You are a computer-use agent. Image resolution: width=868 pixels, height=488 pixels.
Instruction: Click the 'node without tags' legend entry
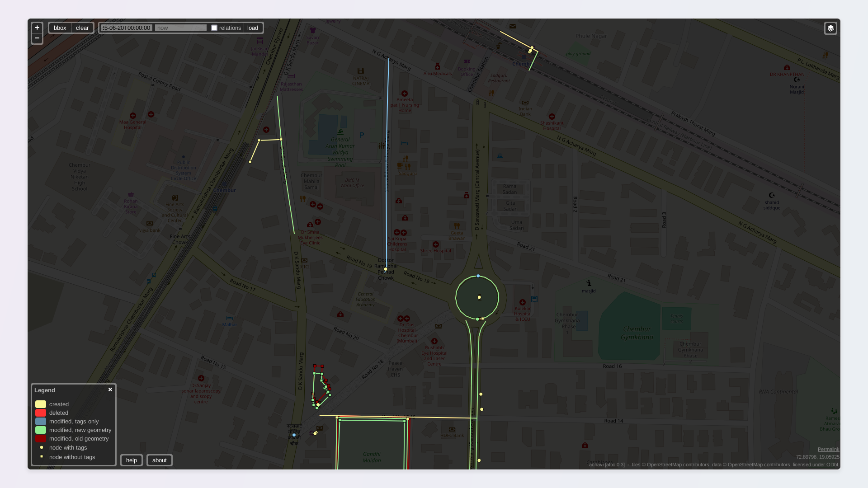pos(72,457)
